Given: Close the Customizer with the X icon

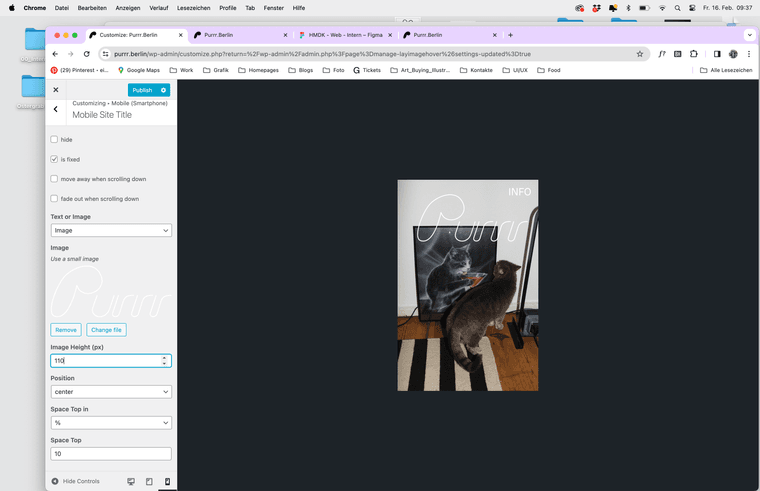Looking at the screenshot, I should [56, 90].
